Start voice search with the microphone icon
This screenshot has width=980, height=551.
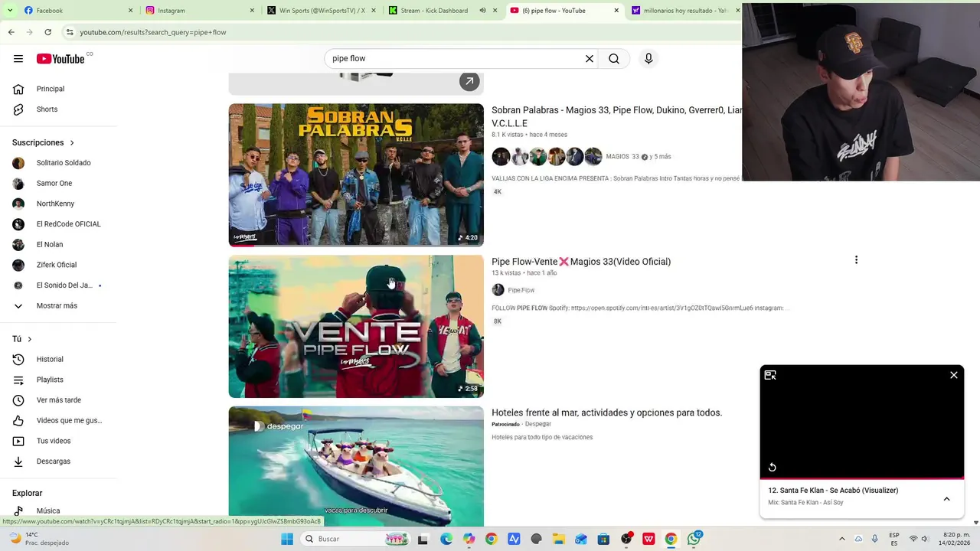pos(648,59)
